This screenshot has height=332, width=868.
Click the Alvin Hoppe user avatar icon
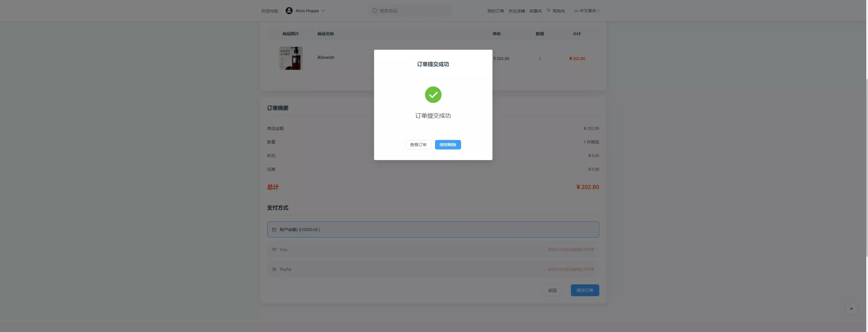click(x=289, y=11)
